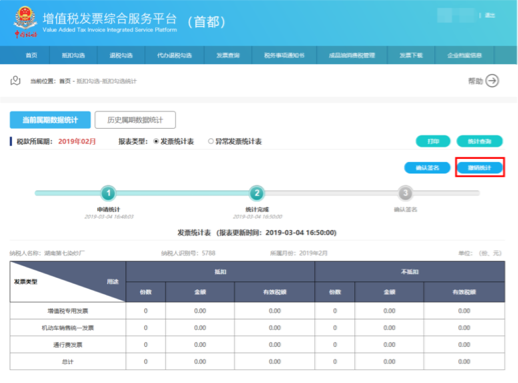Open the 首页 navigation menu item

pyautogui.click(x=31, y=55)
